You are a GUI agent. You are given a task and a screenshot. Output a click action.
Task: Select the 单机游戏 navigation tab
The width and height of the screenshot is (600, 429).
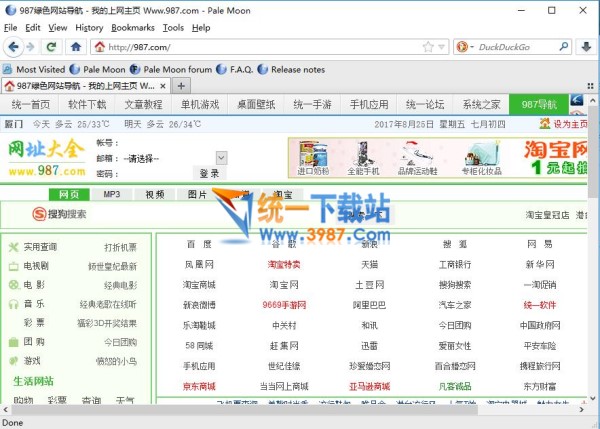(x=200, y=104)
